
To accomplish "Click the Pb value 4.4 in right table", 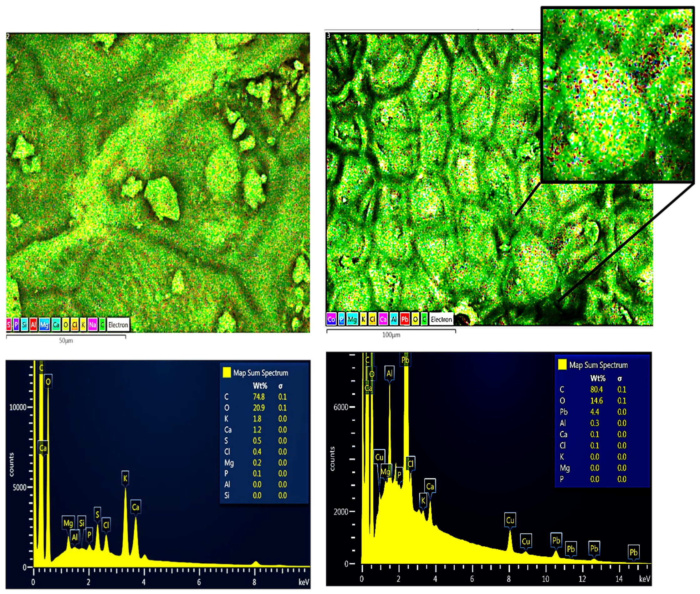I will click(595, 412).
